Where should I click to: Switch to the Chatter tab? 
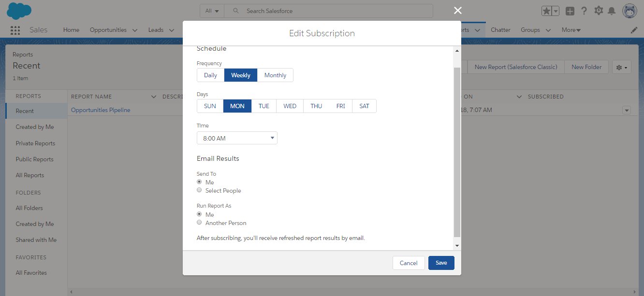pos(500,30)
